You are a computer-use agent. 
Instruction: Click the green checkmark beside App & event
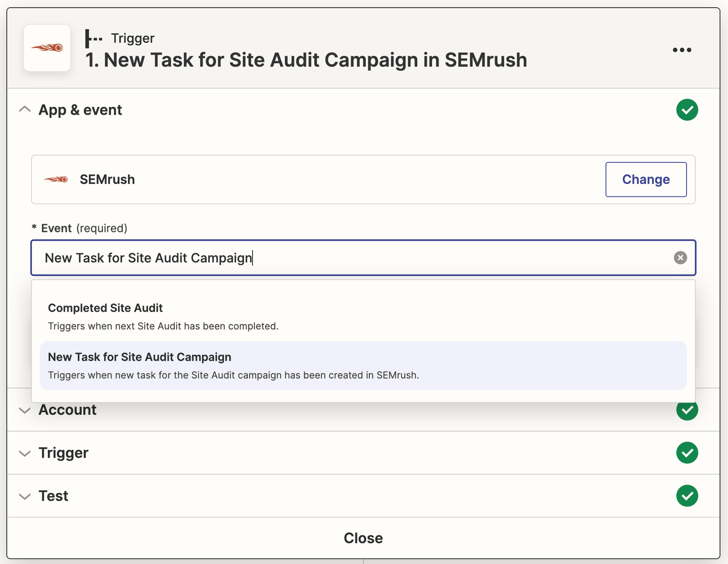(687, 110)
